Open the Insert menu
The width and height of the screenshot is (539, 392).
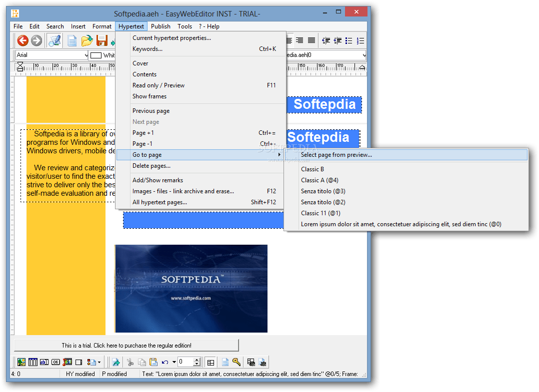[78, 26]
